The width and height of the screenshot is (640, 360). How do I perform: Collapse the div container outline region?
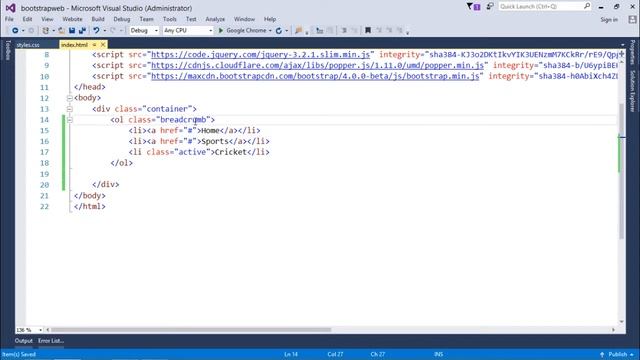coord(69,109)
